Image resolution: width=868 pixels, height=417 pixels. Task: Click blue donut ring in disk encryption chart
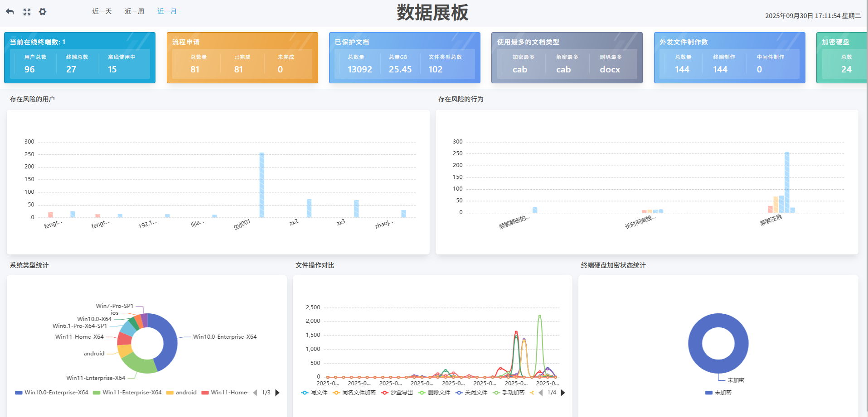click(696, 343)
